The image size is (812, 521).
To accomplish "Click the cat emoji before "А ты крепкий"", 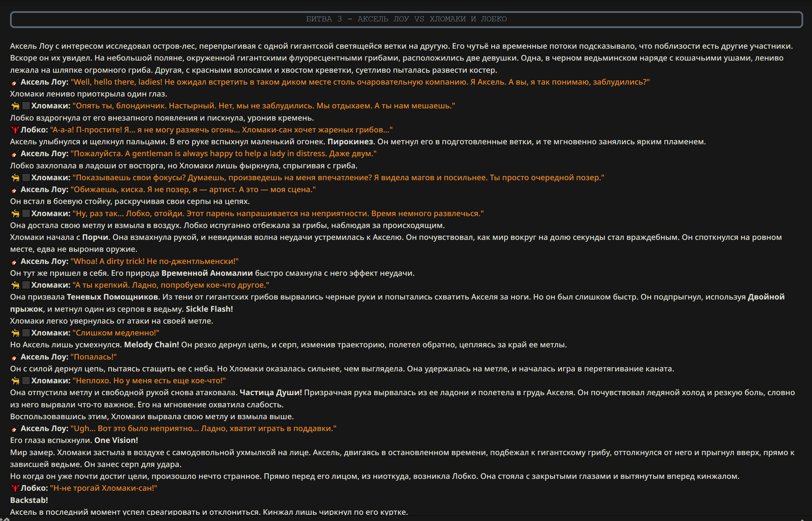I will (15, 285).
